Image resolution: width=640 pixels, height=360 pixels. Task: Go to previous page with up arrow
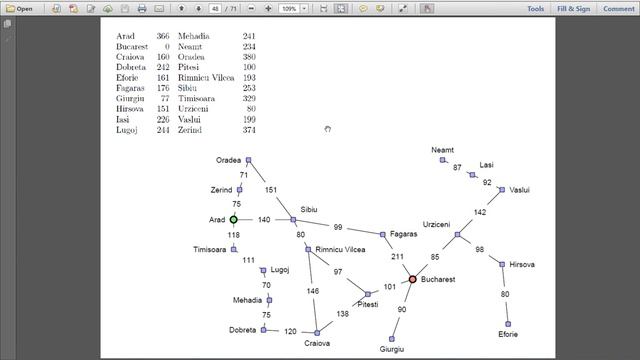coord(182,9)
